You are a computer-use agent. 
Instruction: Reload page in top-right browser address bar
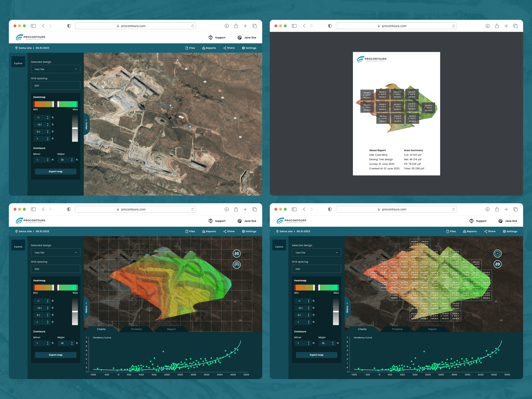pyautogui.click(x=454, y=26)
